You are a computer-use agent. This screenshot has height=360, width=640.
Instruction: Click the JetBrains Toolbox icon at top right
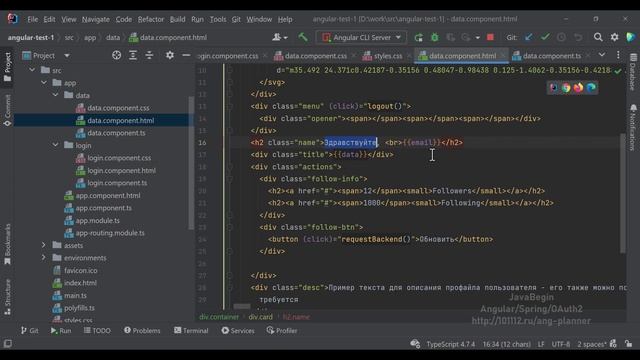click(x=631, y=37)
